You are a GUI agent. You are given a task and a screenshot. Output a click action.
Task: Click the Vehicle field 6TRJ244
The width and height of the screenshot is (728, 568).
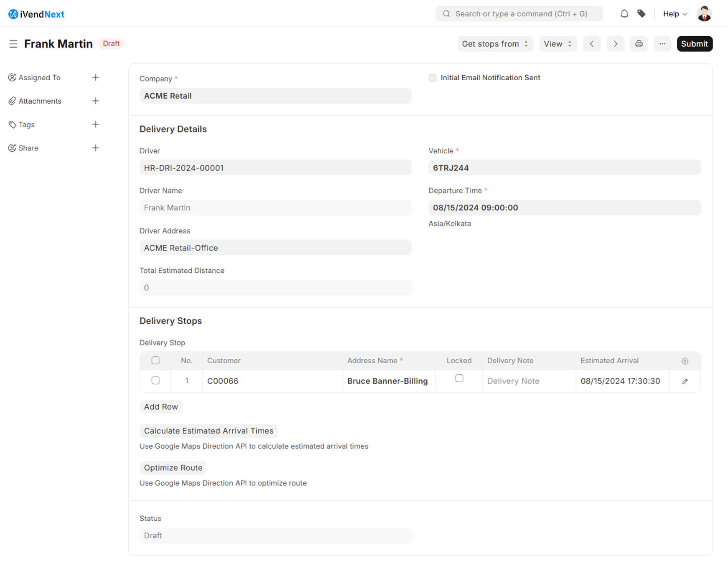[x=565, y=168]
